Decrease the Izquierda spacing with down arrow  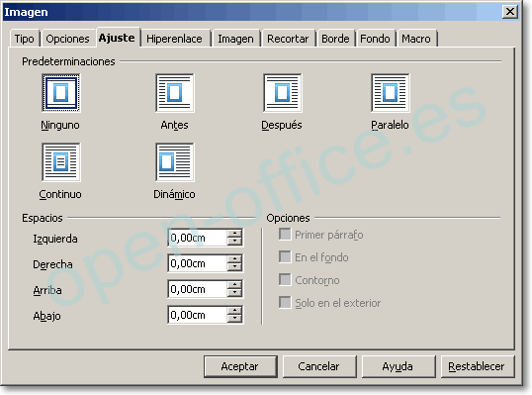(234, 242)
